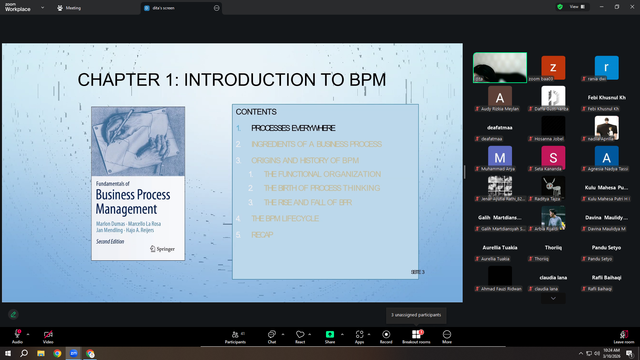Expand chat options arrow beside Chat
Screen dimensions: 640x360
click(x=283, y=334)
